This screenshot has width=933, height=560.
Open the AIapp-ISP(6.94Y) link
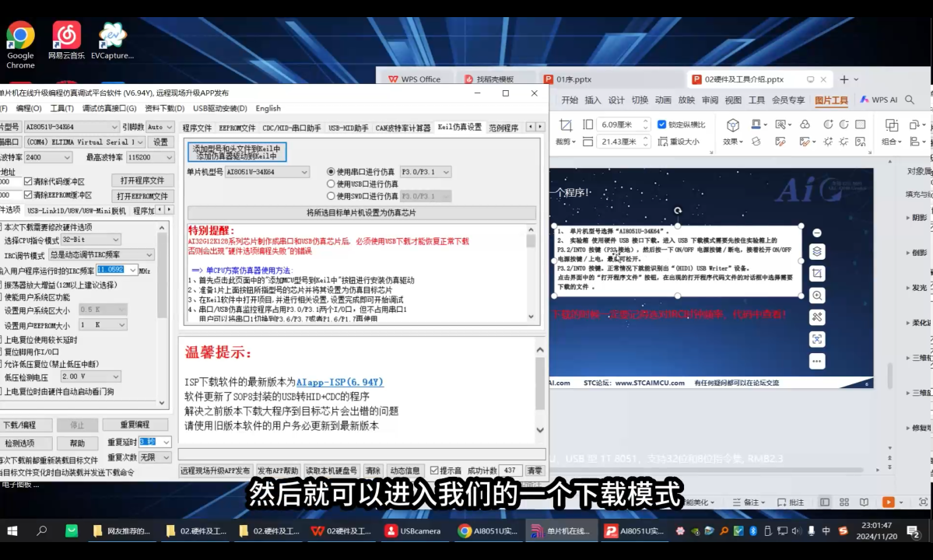(x=340, y=382)
